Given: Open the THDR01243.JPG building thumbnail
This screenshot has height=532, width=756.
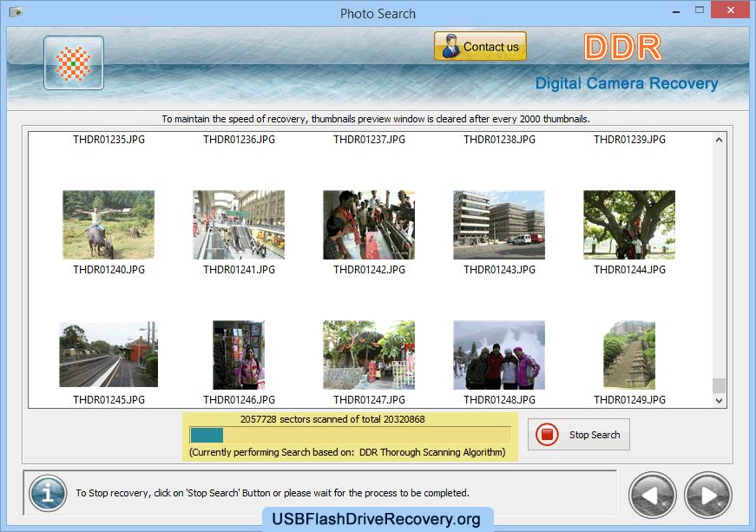Looking at the screenshot, I should 499,225.
